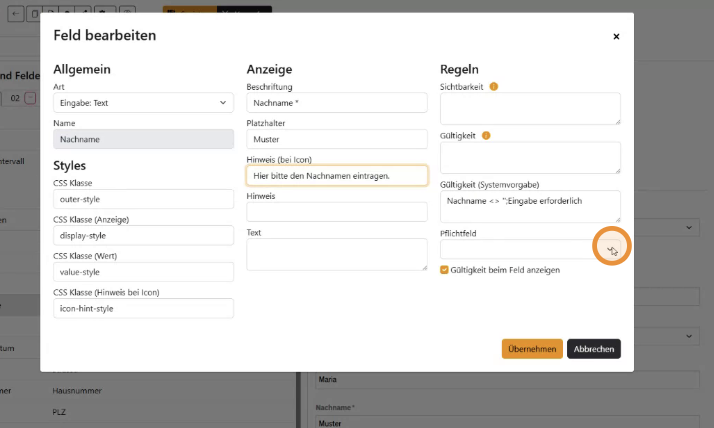Click the Allgemein section heading
This screenshot has width=714, height=428.
(x=82, y=69)
